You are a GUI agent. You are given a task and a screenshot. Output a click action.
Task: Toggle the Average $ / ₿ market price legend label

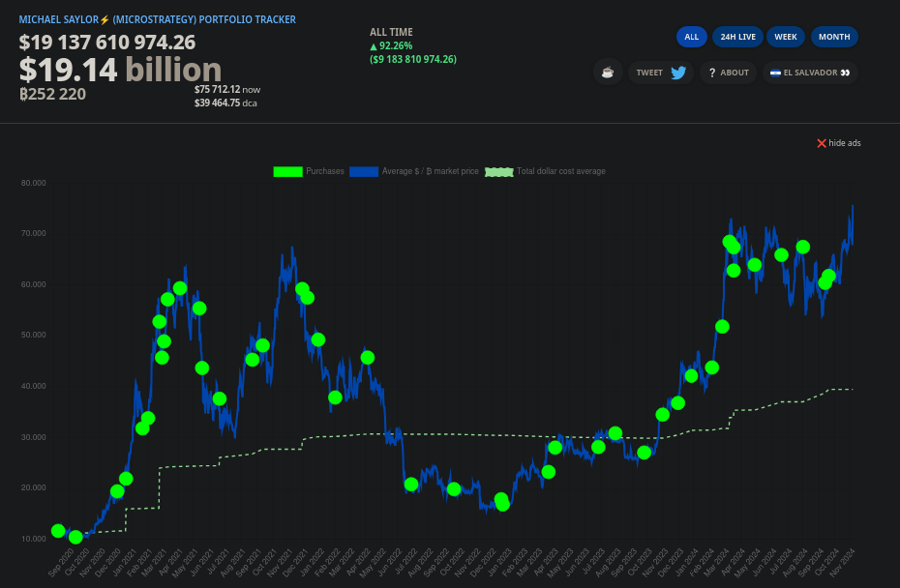[430, 171]
